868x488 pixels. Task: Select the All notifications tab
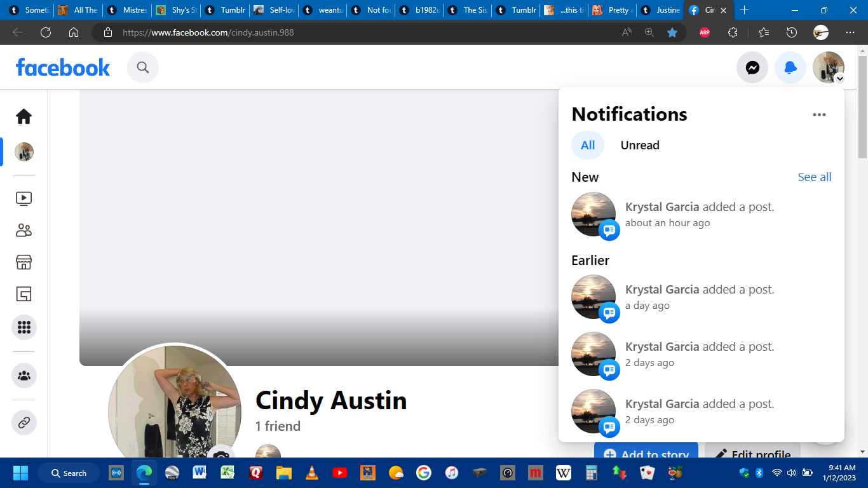[x=588, y=146]
